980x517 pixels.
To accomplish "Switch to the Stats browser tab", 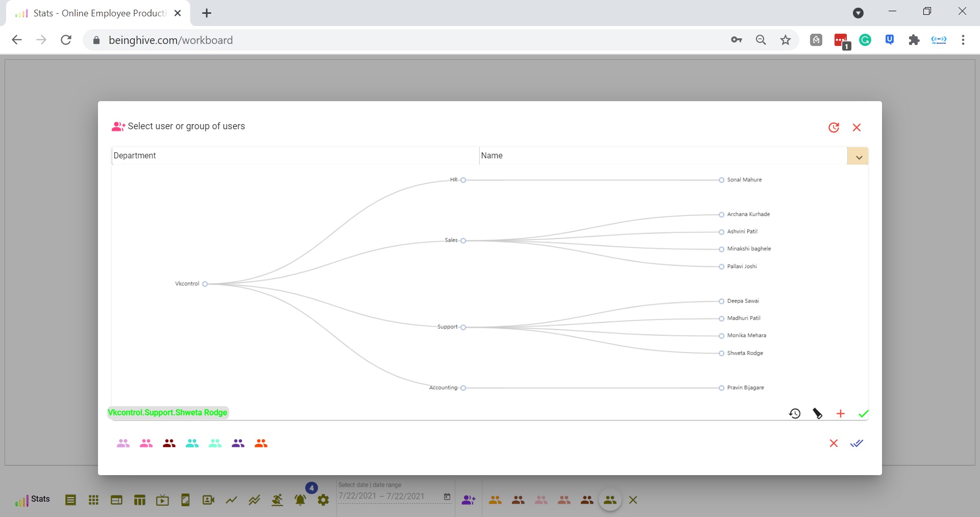I will 92,13.
